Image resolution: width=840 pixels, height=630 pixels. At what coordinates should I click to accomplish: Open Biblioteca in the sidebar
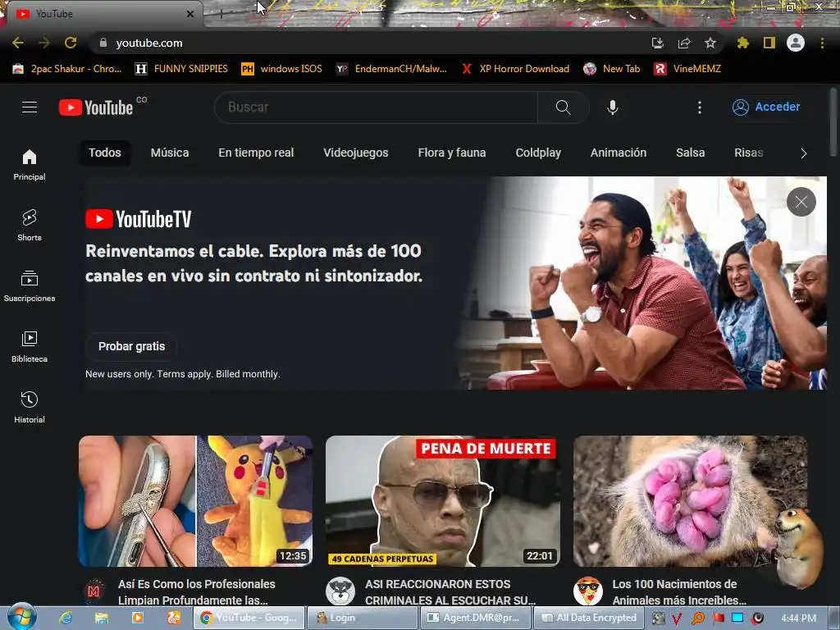tap(30, 347)
